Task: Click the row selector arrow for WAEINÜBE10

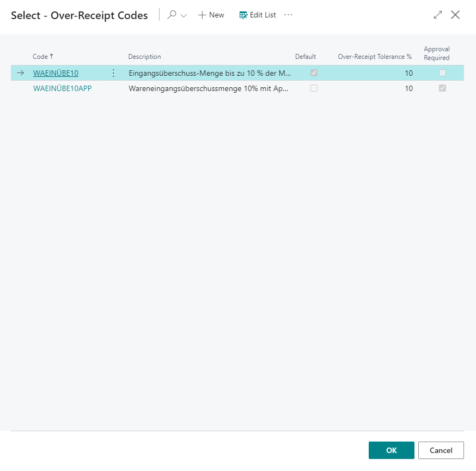Action: (x=21, y=73)
